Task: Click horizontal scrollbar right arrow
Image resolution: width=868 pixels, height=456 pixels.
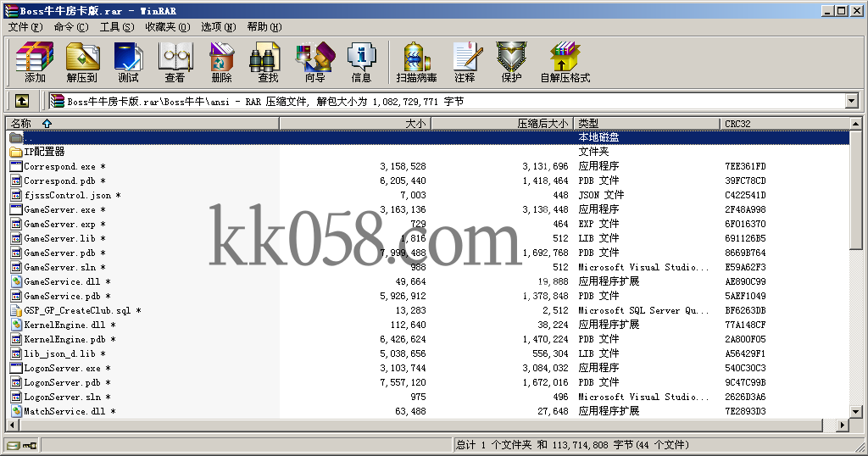Action: pos(843,425)
